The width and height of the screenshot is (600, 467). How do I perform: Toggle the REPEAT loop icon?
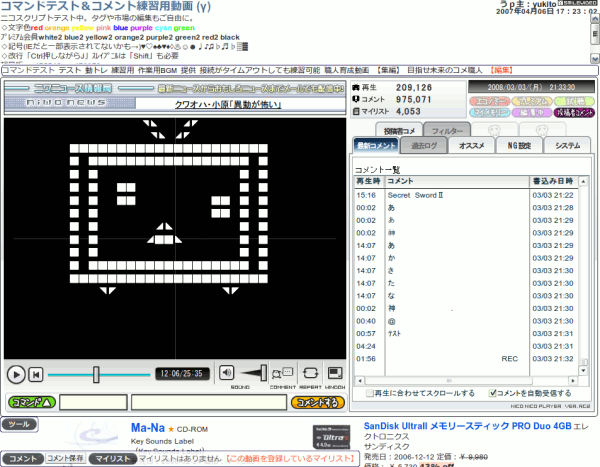(x=310, y=373)
